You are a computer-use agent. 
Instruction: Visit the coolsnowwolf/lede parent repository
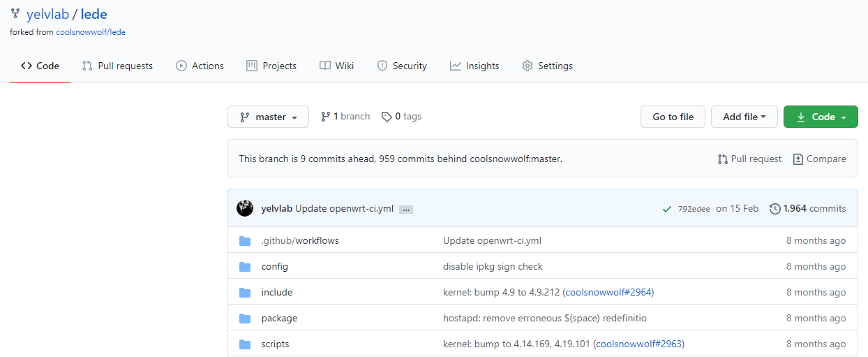point(91,32)
